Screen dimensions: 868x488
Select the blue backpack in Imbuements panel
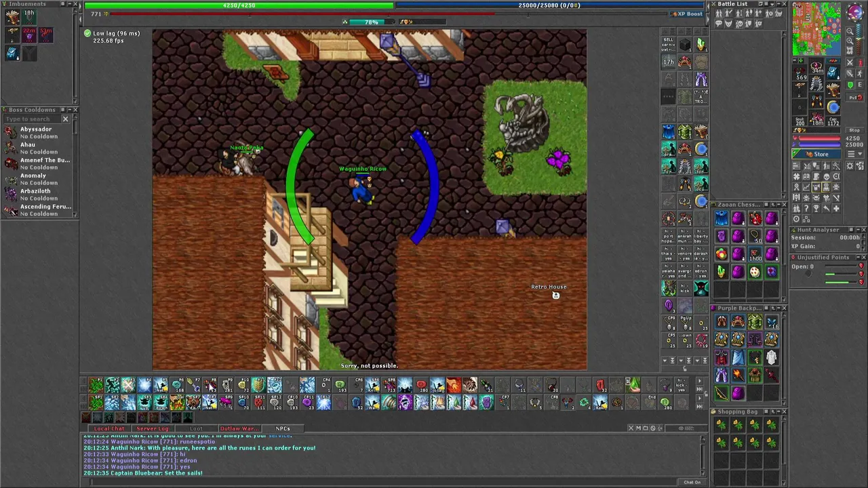(x=12, y=53)
